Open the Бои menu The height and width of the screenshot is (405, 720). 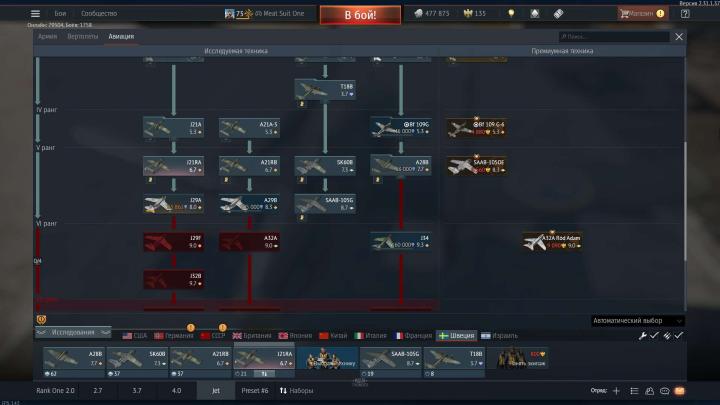pos(60,14)
